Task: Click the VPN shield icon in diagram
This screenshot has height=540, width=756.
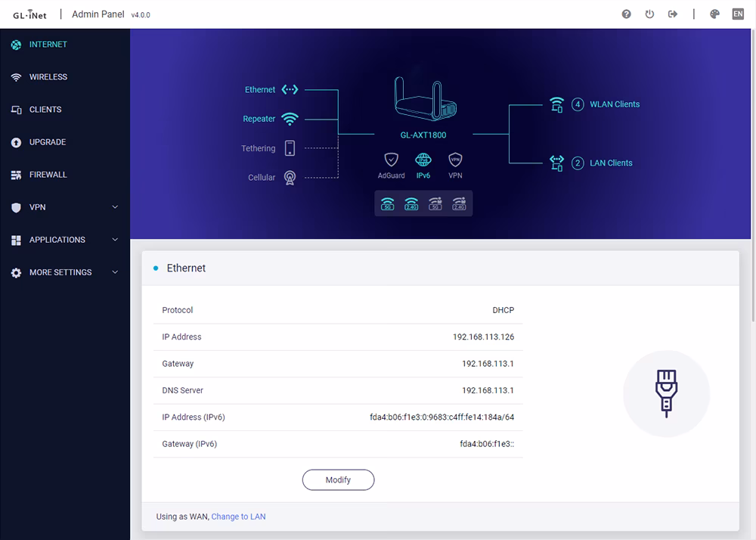Action: [x=455, y=160]
